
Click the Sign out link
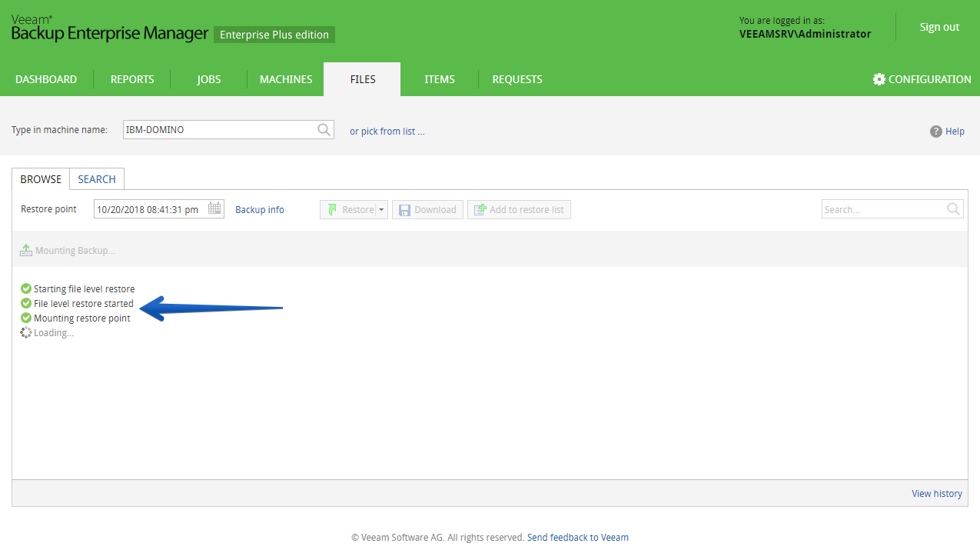(939, 27)
